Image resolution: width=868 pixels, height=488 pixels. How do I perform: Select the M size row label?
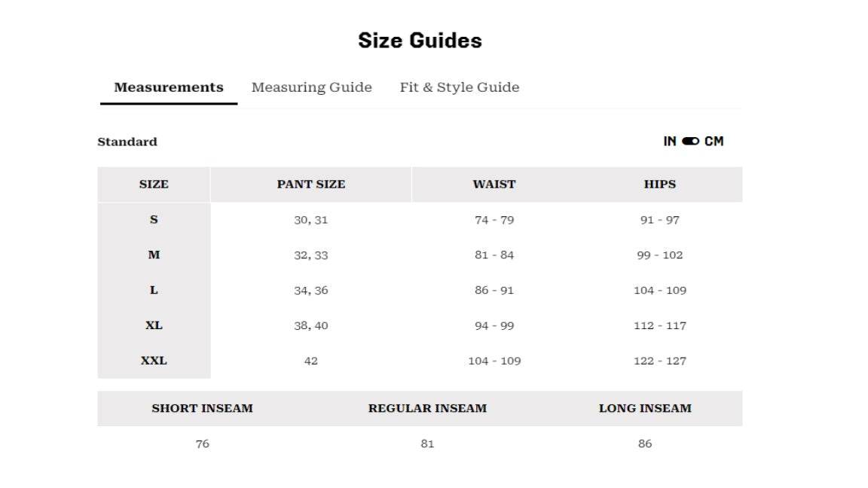pyautogui.click(x=154, y=255)
